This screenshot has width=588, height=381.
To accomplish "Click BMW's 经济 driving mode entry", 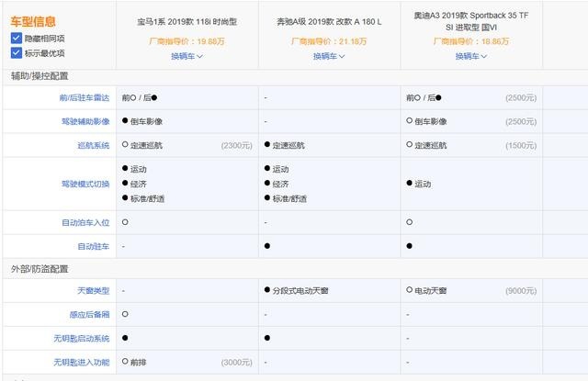I will click(135, 184).
